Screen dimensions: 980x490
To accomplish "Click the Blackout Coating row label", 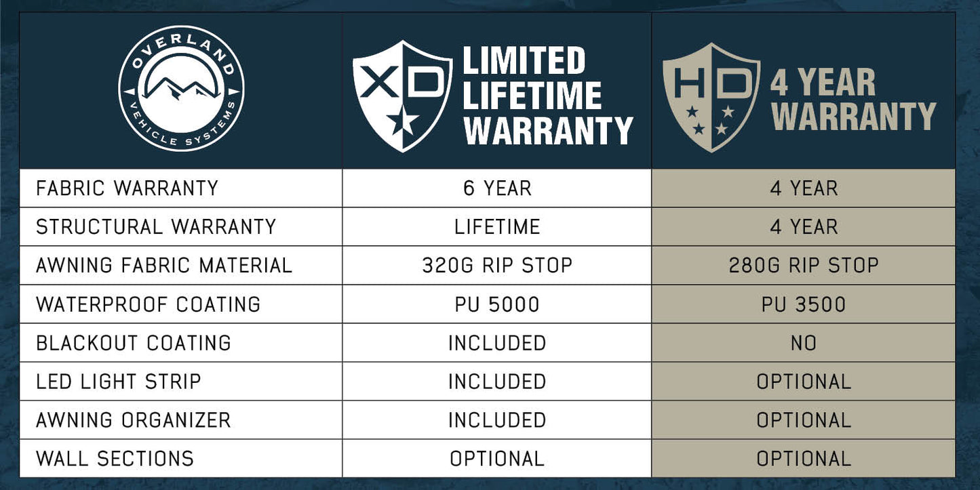I will point(134,342).
